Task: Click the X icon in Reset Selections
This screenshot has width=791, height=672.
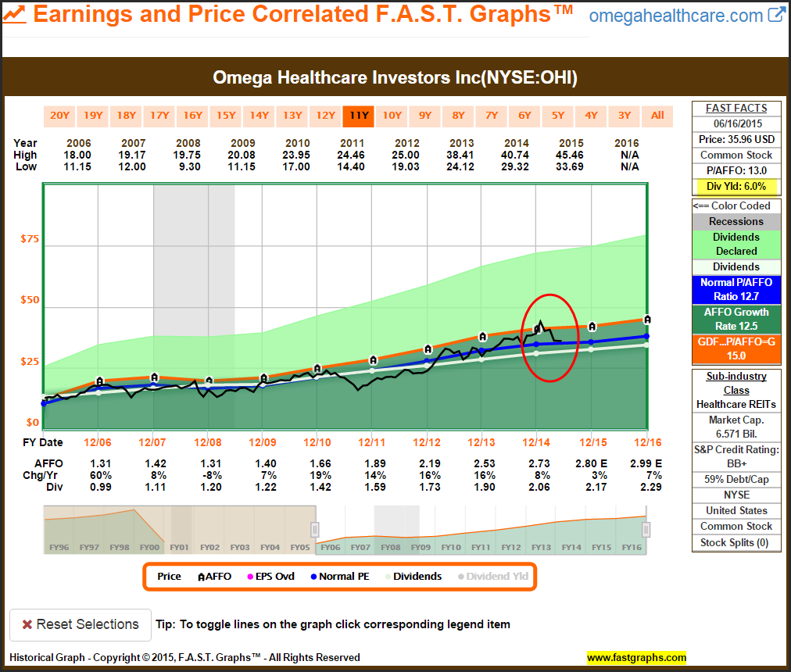Action: pos(27,624)
